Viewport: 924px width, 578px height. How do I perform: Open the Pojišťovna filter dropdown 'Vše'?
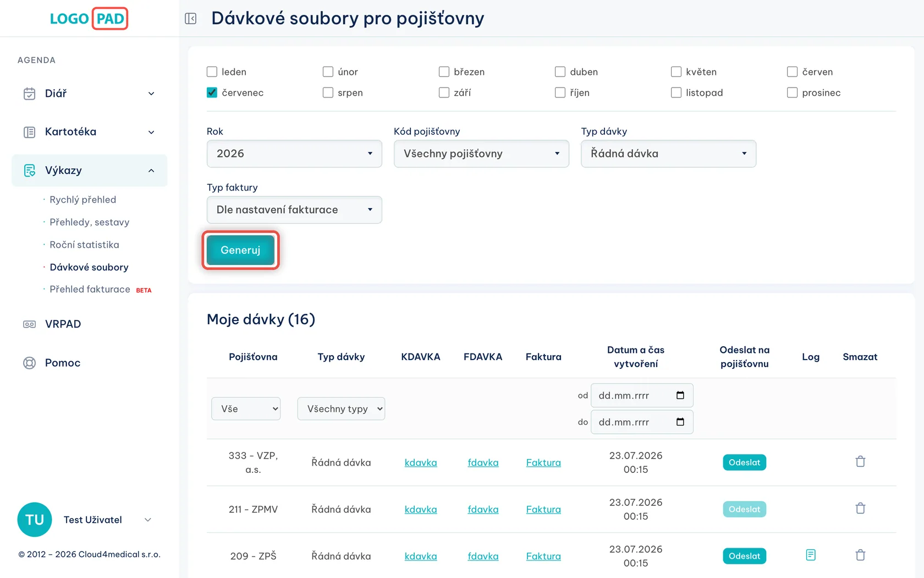246,408
